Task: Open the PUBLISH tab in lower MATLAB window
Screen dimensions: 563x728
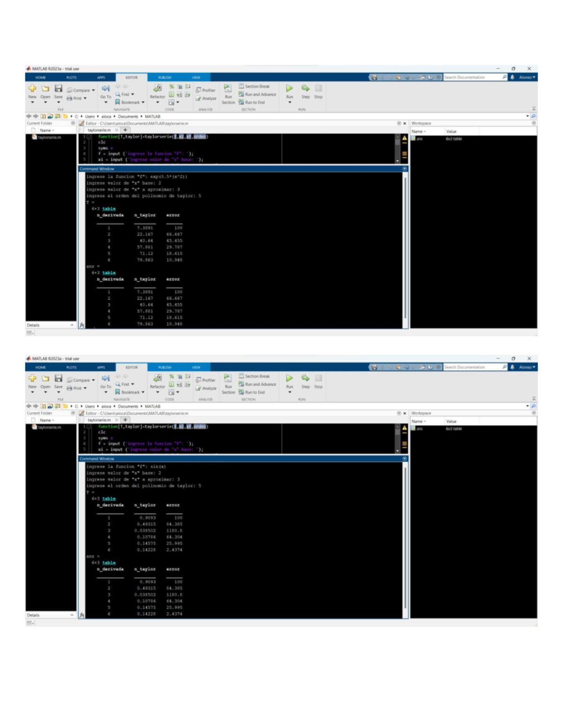Action: click(165, 368)
